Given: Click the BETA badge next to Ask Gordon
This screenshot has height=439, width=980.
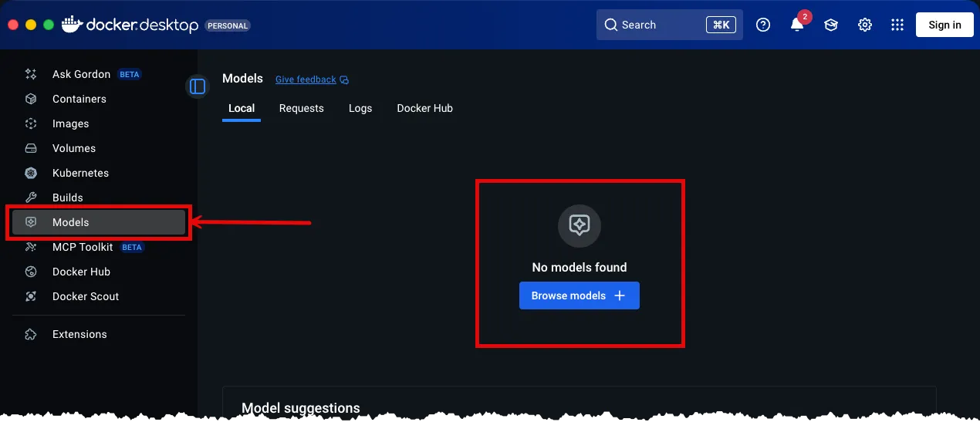Looking at the screenshot, I should (130, 75).
